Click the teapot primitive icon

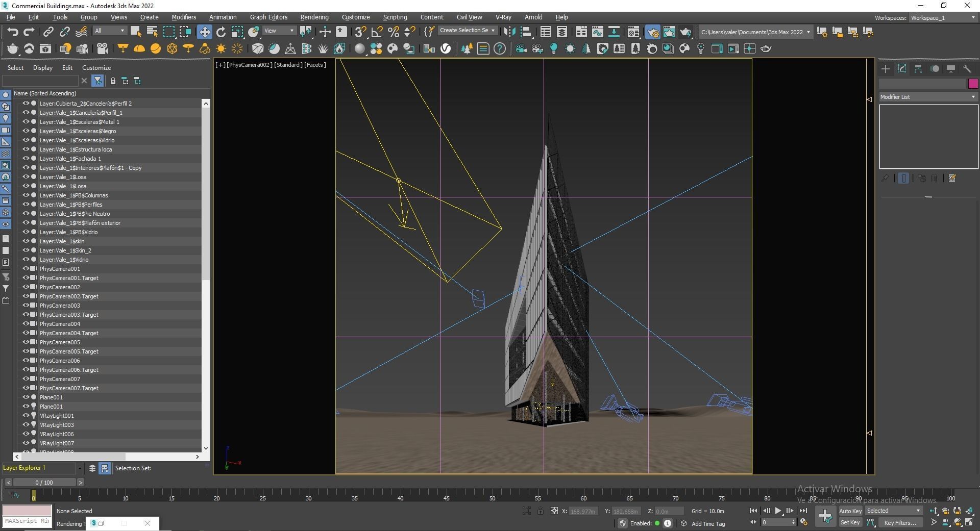[x=13, y=49]
